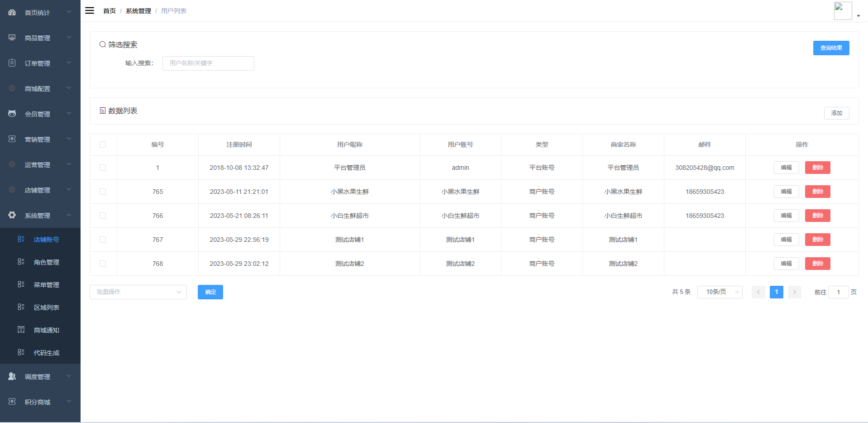Viewport: 868px width, 423px height.
Task: Click the user avatar image at top right
Action: point(843,11)
